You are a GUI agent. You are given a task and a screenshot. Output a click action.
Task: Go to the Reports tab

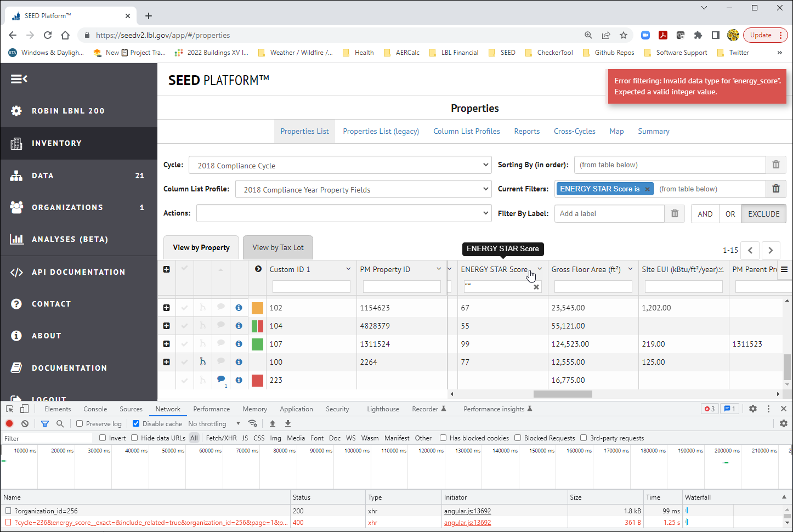click(526, 131)
